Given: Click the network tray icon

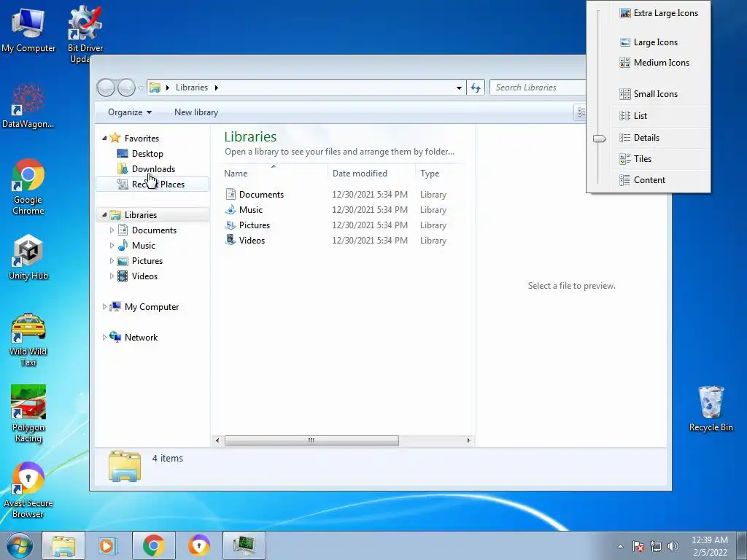Looking at the screenshot, I should 656,546.
